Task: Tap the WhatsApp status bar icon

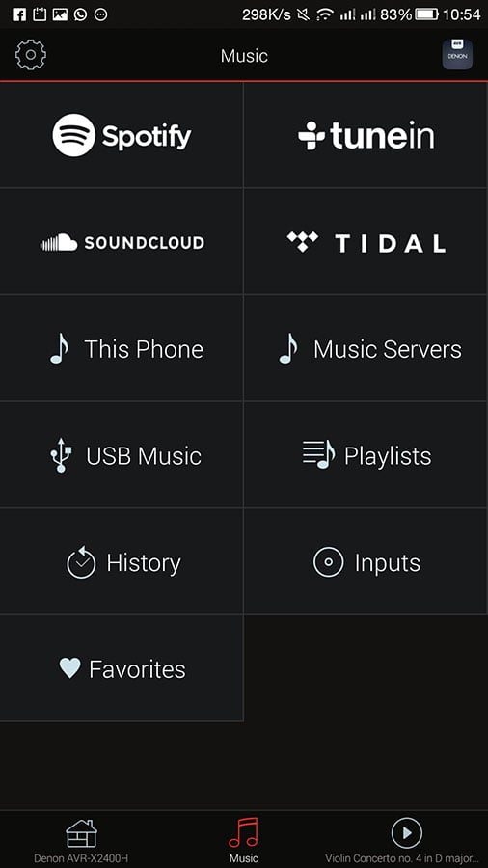Action: pos(80,14)
